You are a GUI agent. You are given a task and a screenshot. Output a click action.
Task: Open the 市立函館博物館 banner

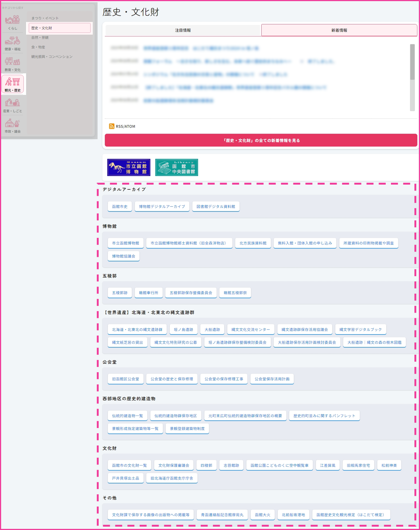click(129, 167)
